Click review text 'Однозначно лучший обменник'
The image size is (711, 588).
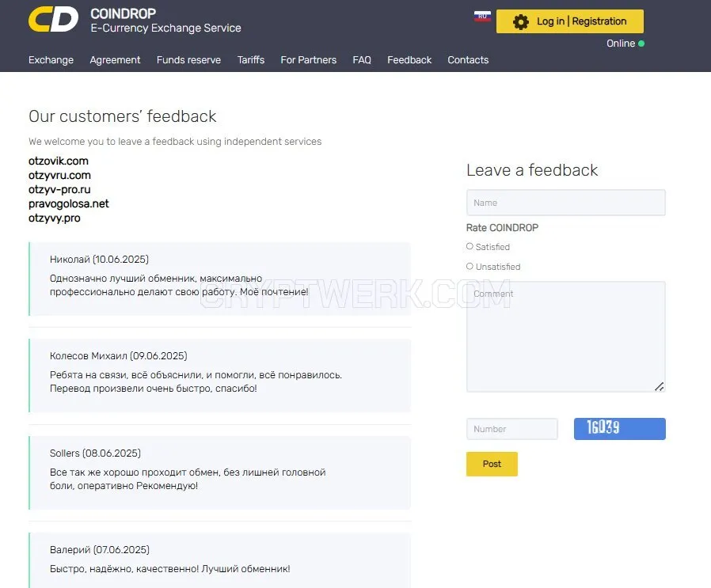(x=179, y=285)
